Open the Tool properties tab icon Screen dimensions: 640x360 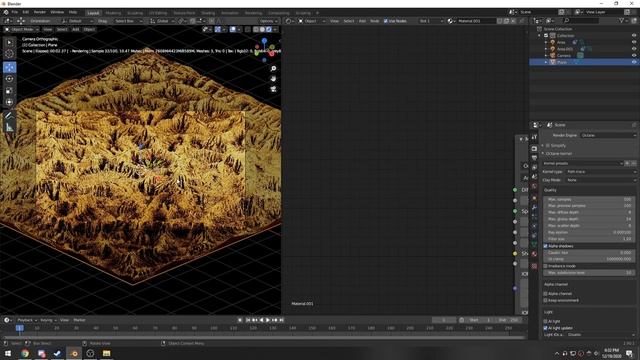[534, 137]
